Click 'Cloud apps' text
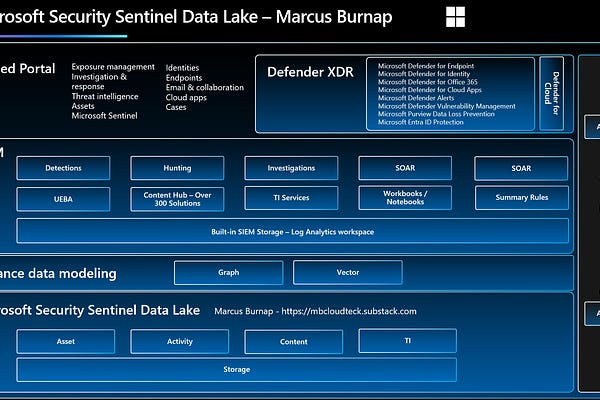600x400 pixels. point(186,98)
